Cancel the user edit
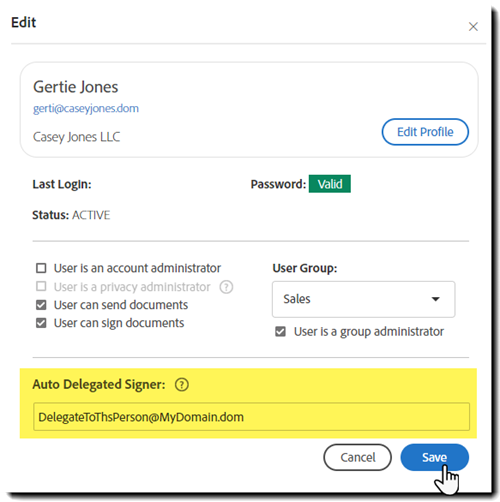The height and width of the screenshot is (502, 500). pyautogui.click(x=357, y=457)
